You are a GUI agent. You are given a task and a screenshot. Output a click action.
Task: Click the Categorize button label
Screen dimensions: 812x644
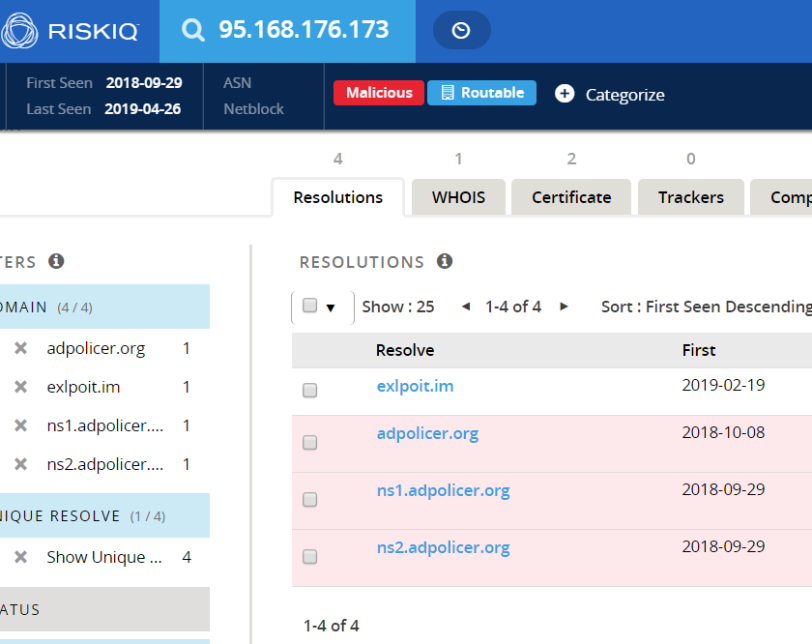click(x=625, y=95)
